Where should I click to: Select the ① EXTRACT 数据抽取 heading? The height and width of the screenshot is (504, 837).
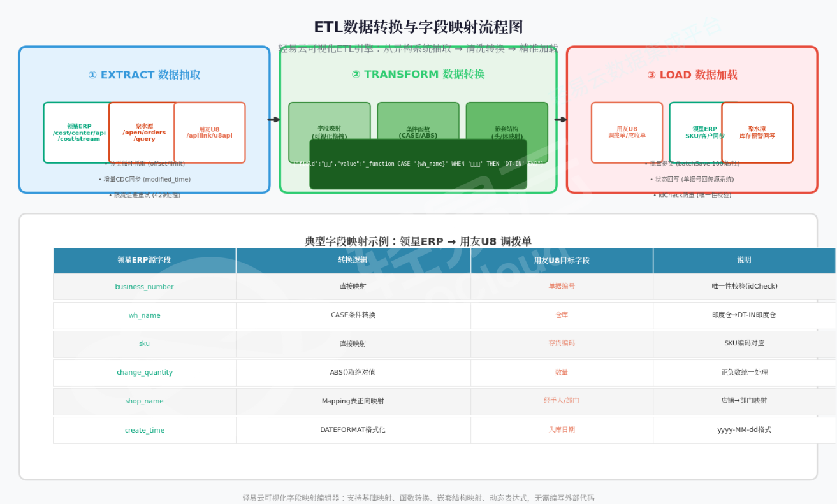point(144,75)
